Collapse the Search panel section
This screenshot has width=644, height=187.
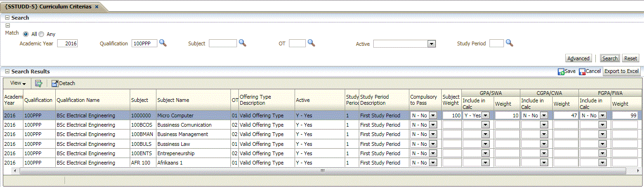click(x=7, y=18)
